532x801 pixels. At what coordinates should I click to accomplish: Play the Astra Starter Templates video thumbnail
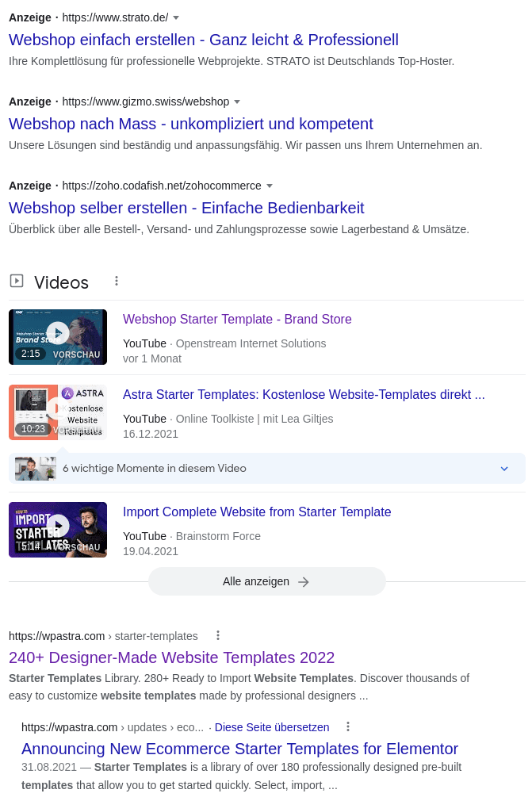coord(58,412)
